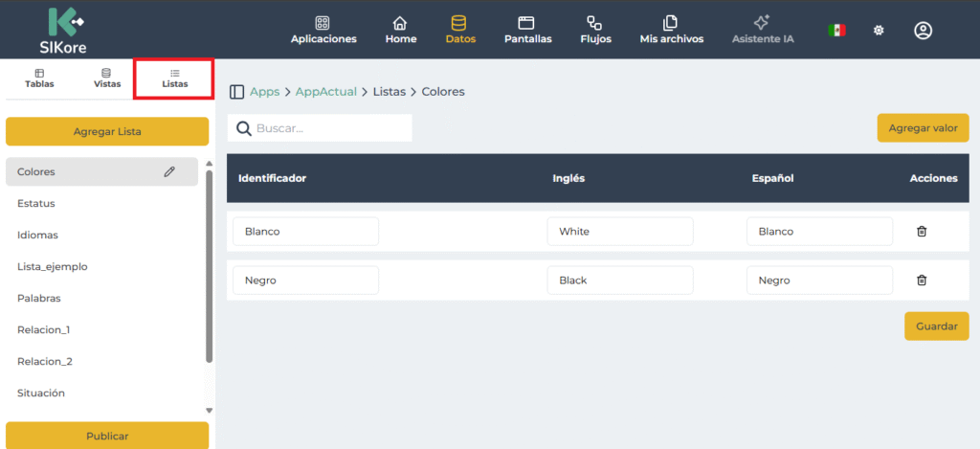Click the SIKore logo

coord(65,30)
